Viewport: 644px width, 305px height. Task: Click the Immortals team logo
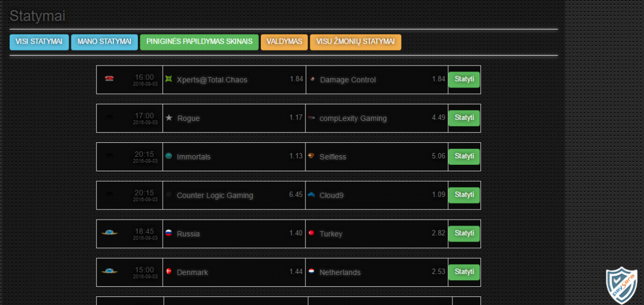pos(169,156)
